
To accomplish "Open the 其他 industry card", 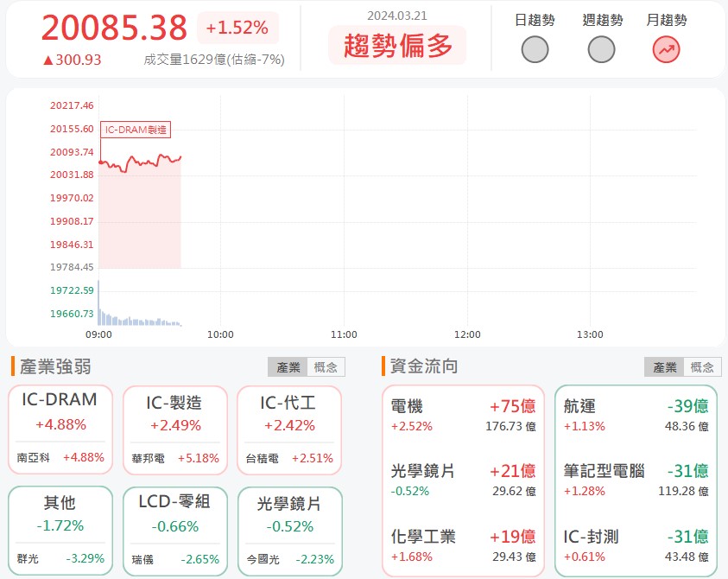I will [60, 531].
